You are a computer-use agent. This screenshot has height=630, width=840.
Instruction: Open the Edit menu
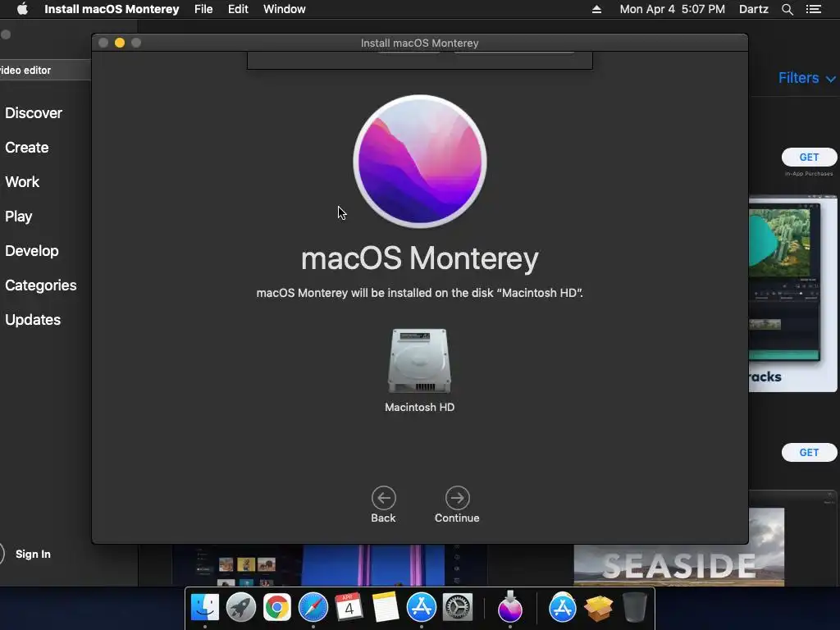click(x=238, y=9)
